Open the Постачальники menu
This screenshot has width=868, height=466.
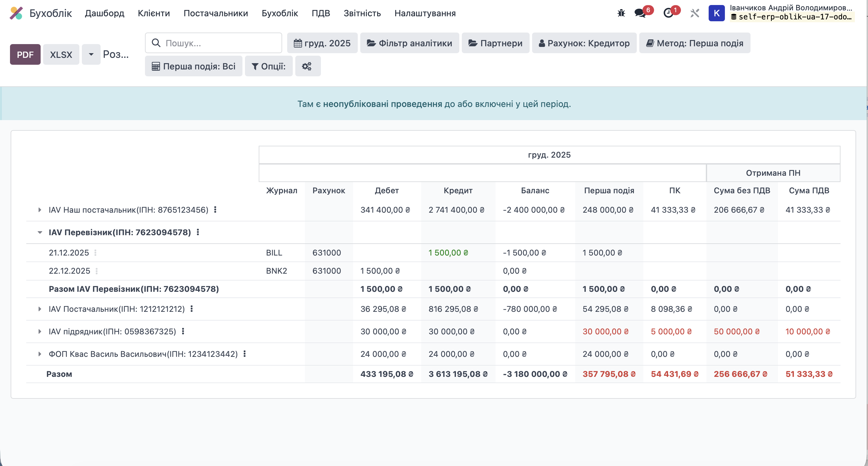216,13
